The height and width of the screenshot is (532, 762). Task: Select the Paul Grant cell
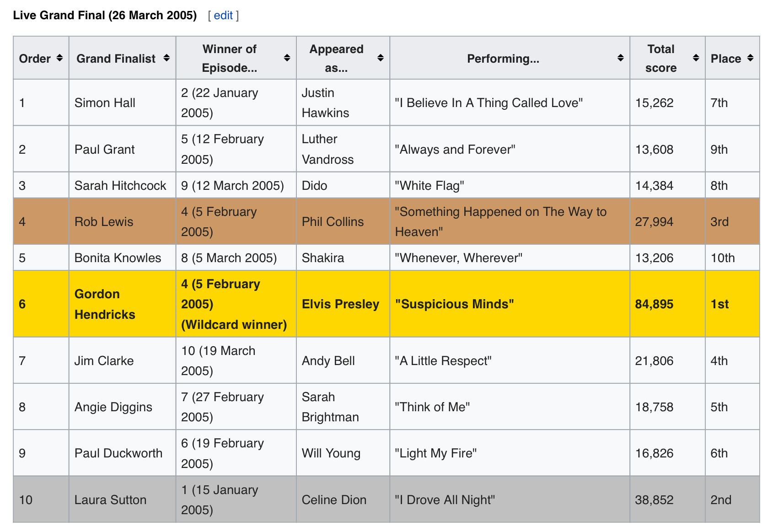tap(122, 149)
